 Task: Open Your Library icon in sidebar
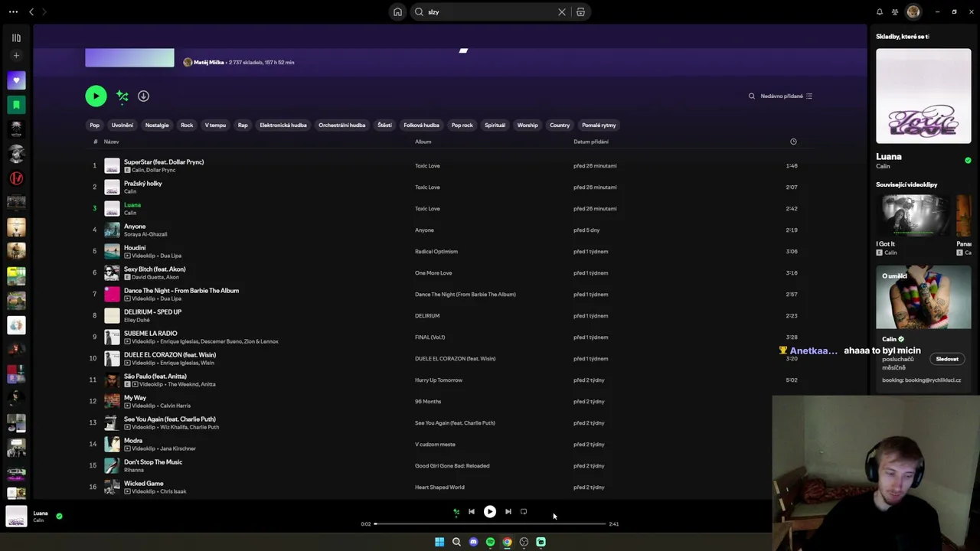(x=16, y=37)
